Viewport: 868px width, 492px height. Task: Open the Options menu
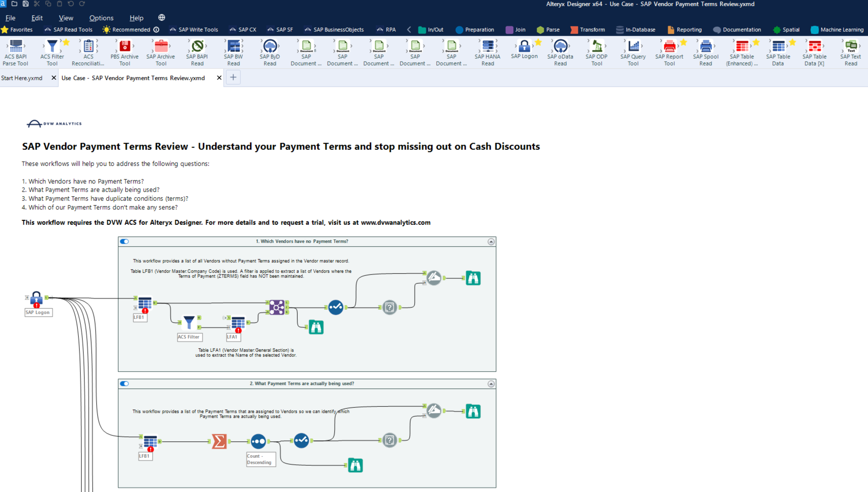tap(101, 18)
